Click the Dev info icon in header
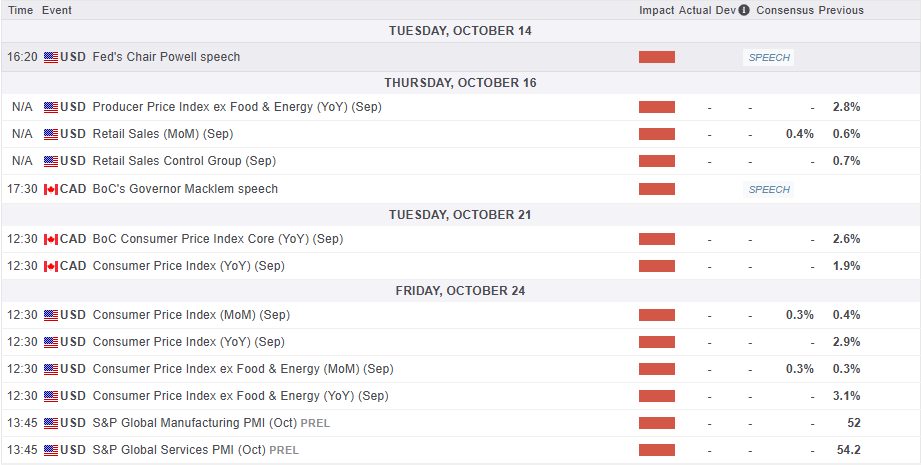The image size is (921, 465). tap(743, 10)
